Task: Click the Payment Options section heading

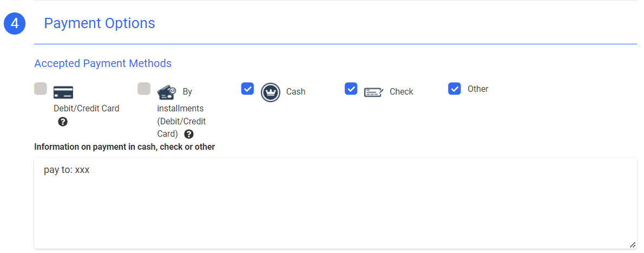Action: point(100,23)
